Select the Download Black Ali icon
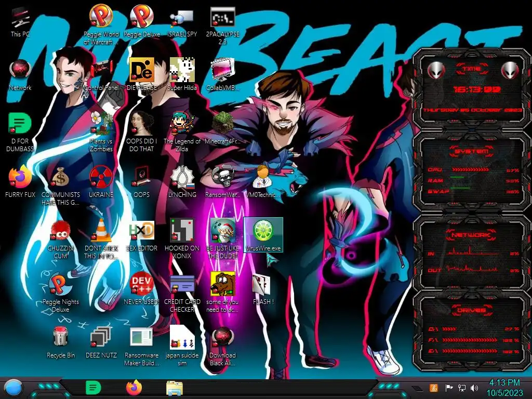The height and width of the screenshot is (399, 532). pyautogui.click(x=222, y=347)
